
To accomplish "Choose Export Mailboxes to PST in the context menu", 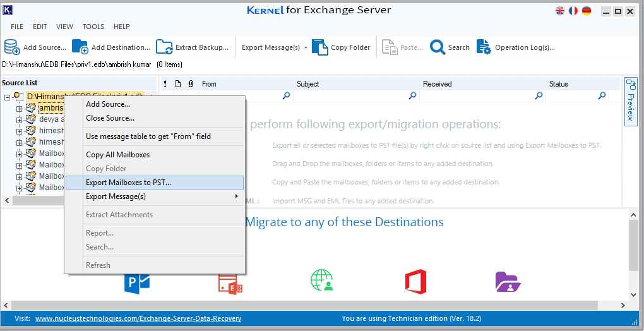I will pyautogui.click(x=128, y=183).
